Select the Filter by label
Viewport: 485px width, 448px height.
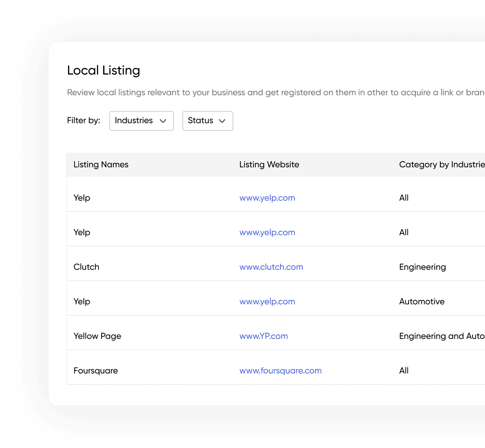click(83, 120)
